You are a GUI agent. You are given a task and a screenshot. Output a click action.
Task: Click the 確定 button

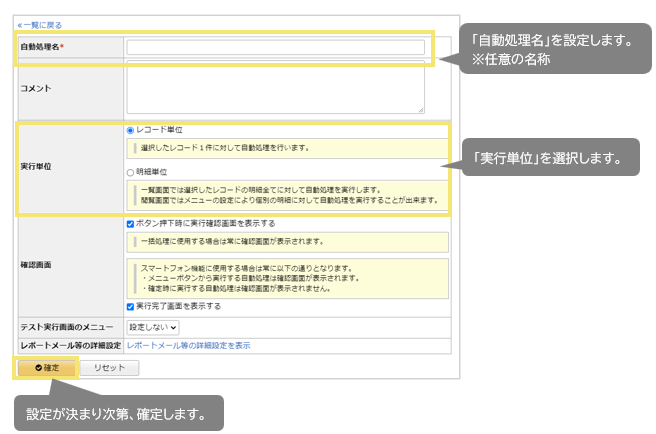point(46,368)
